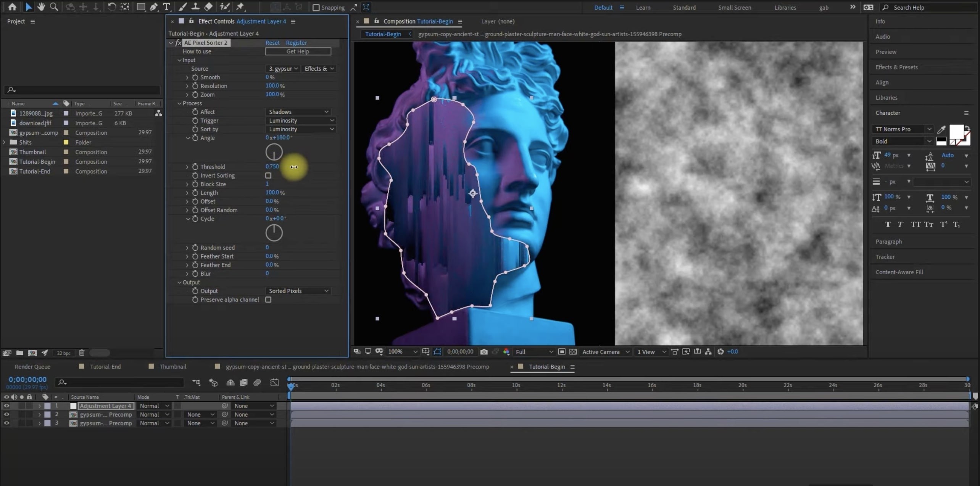Click Reset for AE Pixel Sorter 2
The height and width of the screenshot is (486, 980).
(272, 43)
